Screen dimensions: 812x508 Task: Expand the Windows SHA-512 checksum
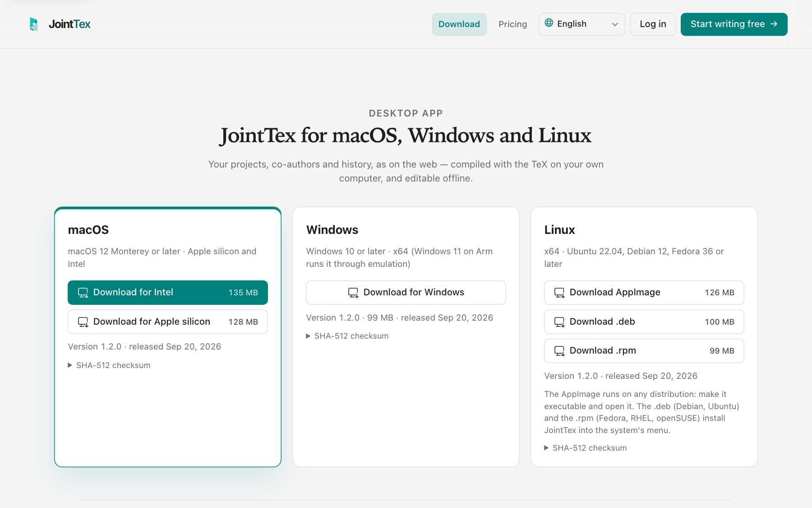click(x=347, y=336)
